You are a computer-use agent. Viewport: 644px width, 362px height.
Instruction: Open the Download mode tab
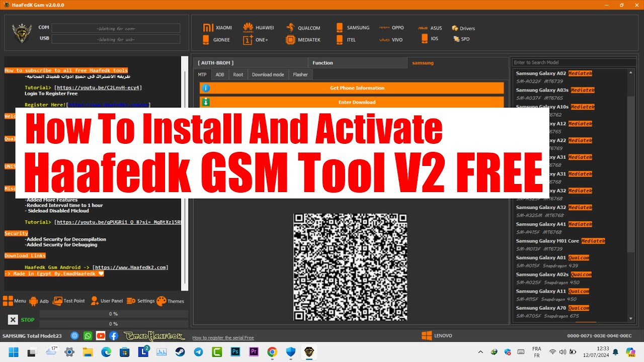click(x=268, y=74)
